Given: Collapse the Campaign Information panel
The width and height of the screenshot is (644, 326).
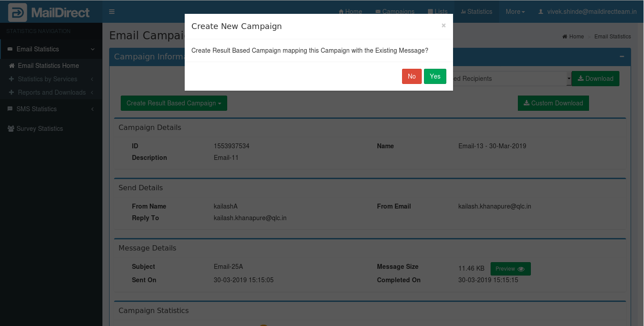Looking at the screenshot, I should 622,56.
